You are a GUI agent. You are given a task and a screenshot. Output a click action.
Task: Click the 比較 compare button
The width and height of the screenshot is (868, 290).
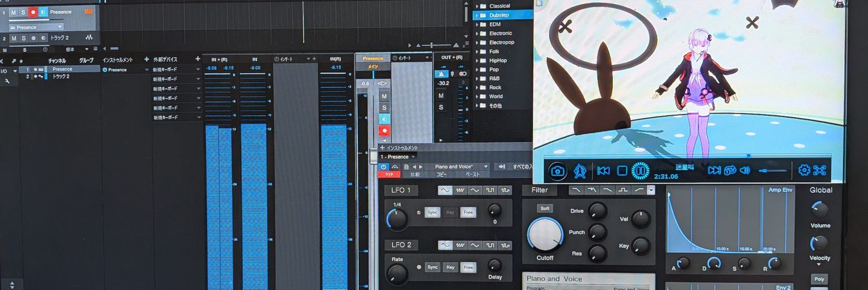[x=415, y=174]
